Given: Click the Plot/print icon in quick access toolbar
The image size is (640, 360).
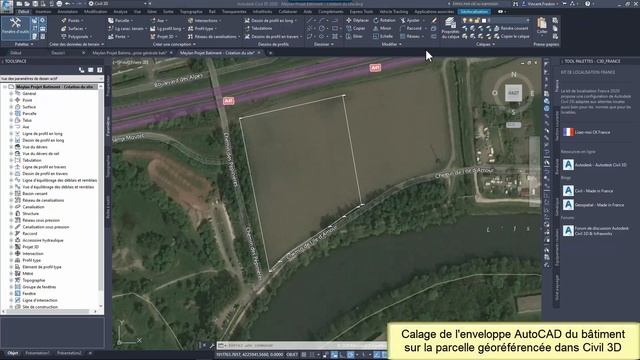Looking at the screenshot, I should point(59,4).
